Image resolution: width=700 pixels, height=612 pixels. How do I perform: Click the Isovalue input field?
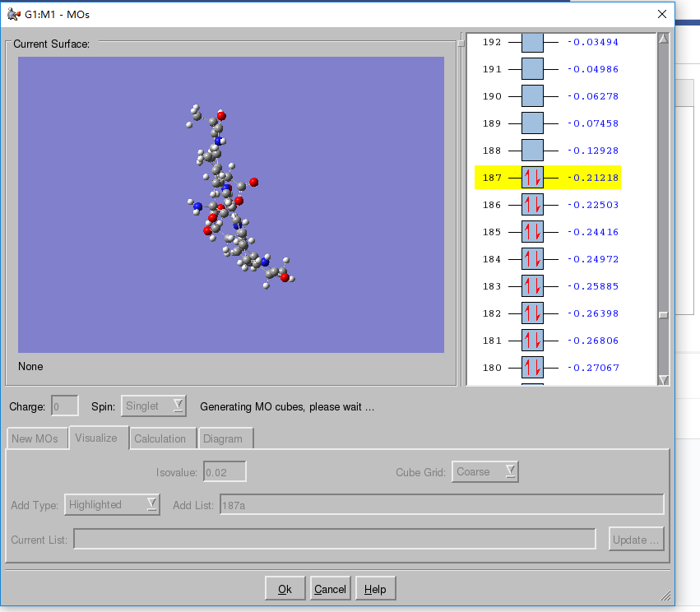pos(225,472)
